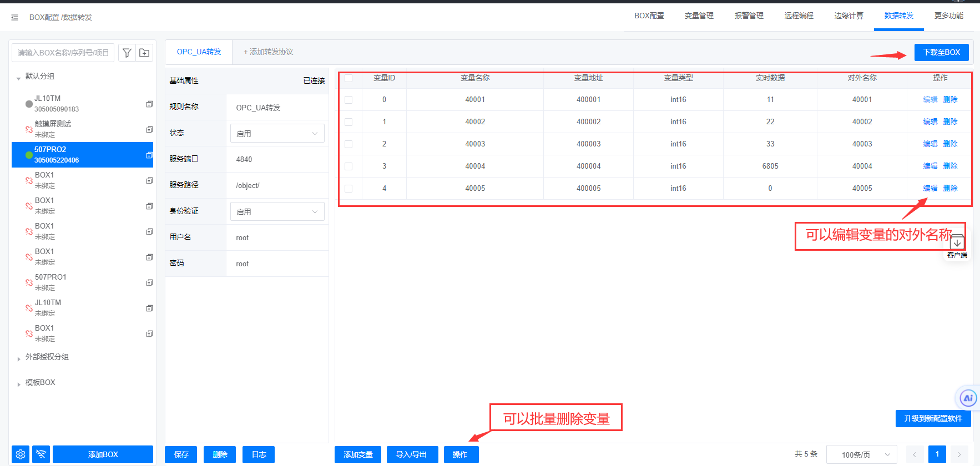Open 更多功能 menu tab

pos(949,16)
